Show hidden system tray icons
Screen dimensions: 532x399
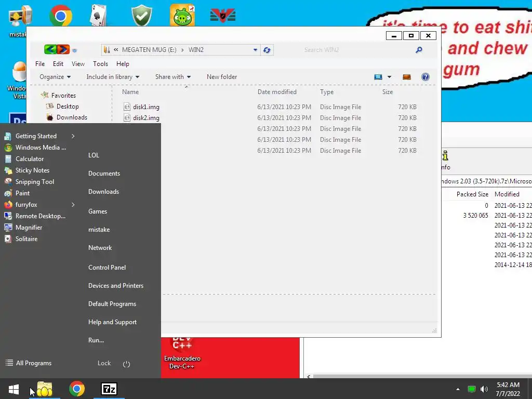point(458,389)
